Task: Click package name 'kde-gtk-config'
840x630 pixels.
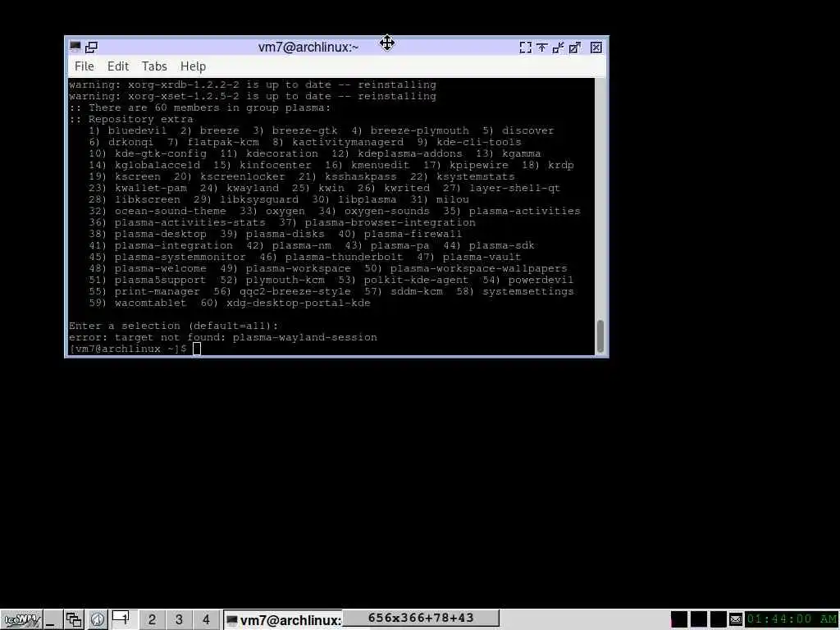Action: (x=160, y=153)
